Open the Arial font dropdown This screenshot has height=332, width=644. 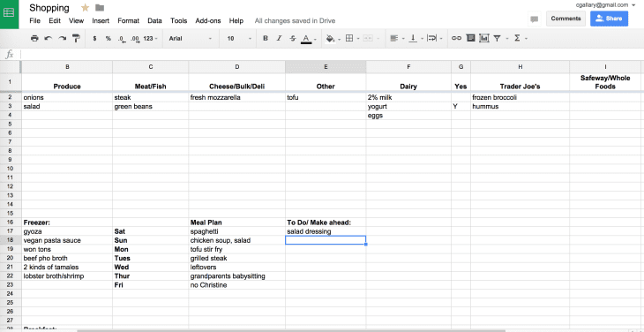coord(191,38)
